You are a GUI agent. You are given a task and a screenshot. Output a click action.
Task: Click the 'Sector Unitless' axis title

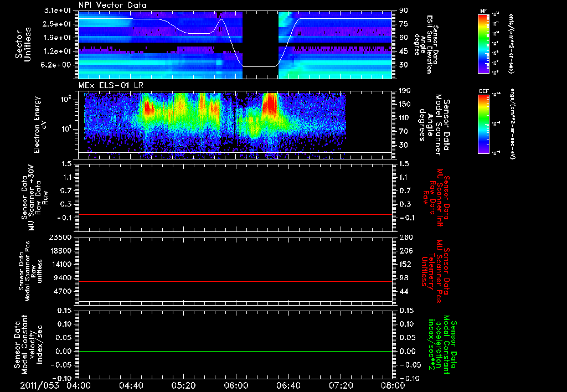pos(23,44)
